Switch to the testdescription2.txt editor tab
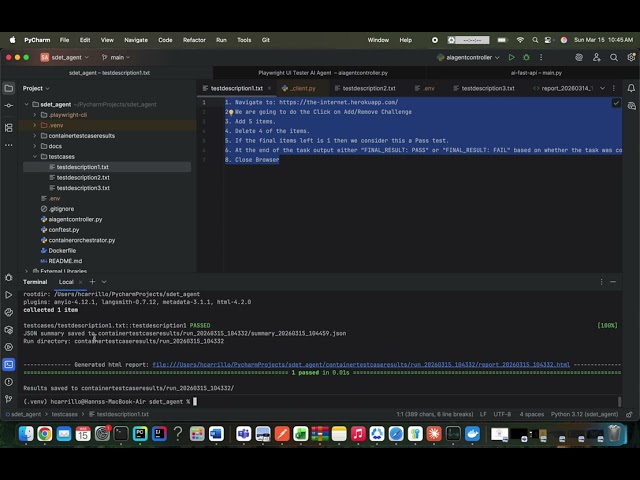640x480 pixels. tap(365, 88)
